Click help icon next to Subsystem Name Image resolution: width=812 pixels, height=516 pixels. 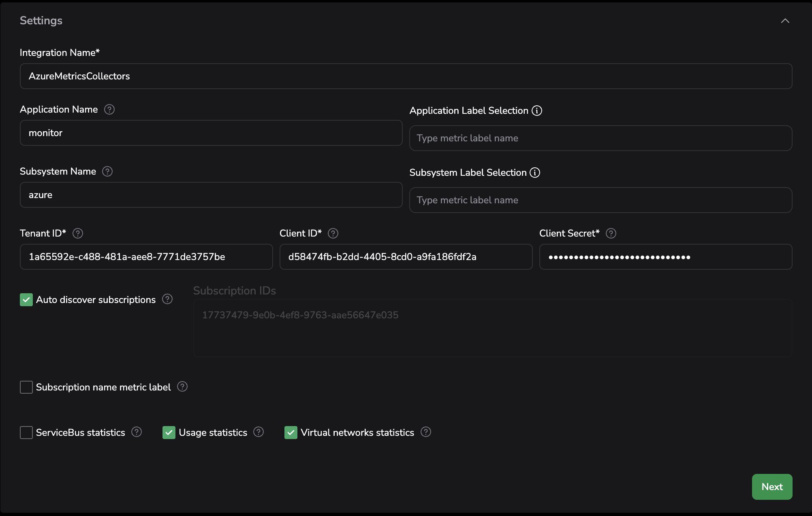coord(107,171)
